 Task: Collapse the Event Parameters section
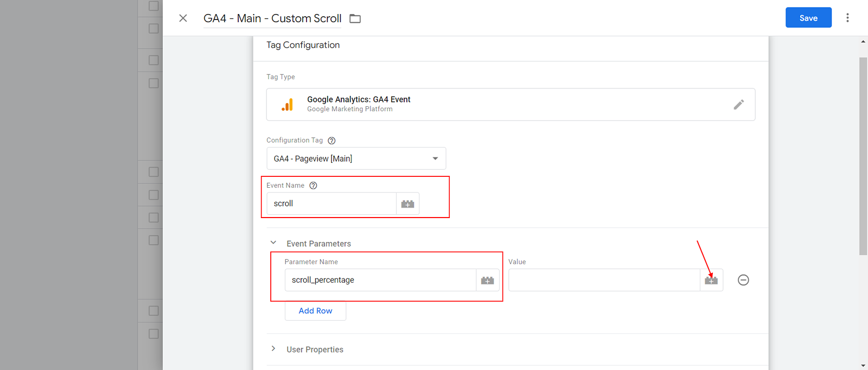273,243
